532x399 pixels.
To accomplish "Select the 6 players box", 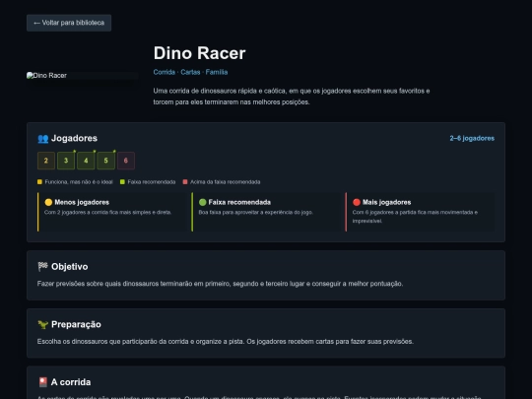I will [x=126, y=161].
